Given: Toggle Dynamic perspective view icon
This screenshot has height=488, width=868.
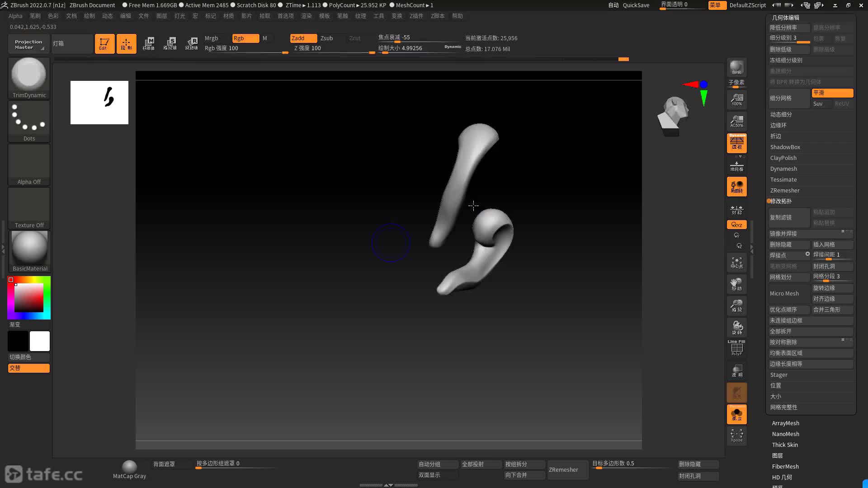Looking at the screenshot, I should (736, 143).
